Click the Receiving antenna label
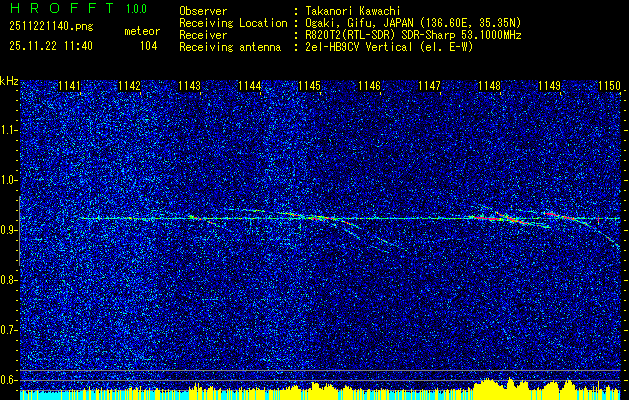The width and height of the screenshot is (629, 400). 230,47
